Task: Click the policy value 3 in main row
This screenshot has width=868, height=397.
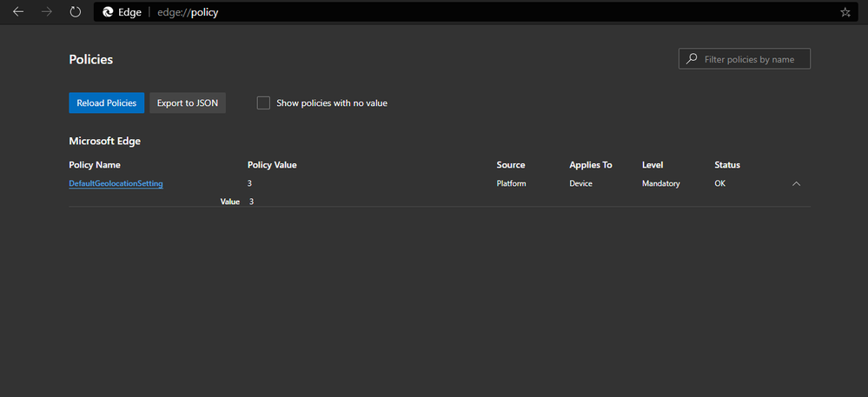Action: pos(249,183)
